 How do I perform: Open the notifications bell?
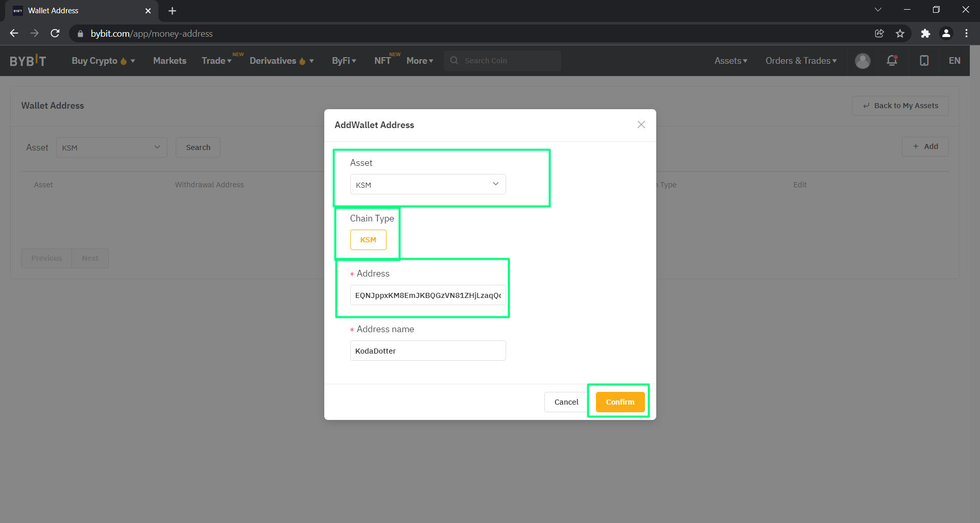pos(892,61)
